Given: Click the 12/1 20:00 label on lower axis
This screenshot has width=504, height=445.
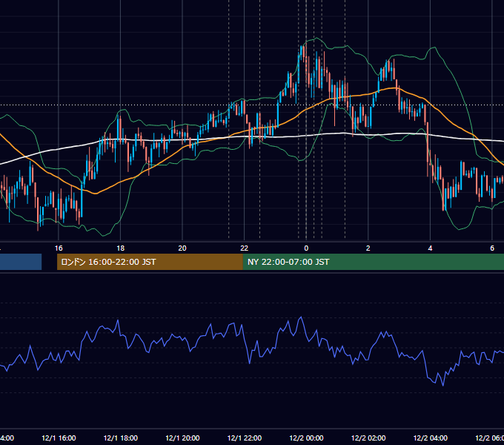Looking at the screenshot, I should 182,438.
